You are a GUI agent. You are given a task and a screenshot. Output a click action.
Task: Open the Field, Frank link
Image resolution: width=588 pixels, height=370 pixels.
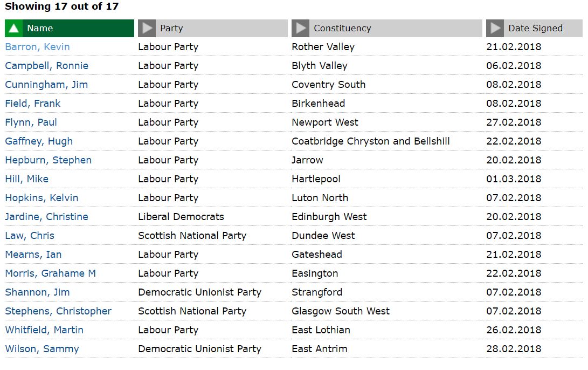(x=33, y=104)
